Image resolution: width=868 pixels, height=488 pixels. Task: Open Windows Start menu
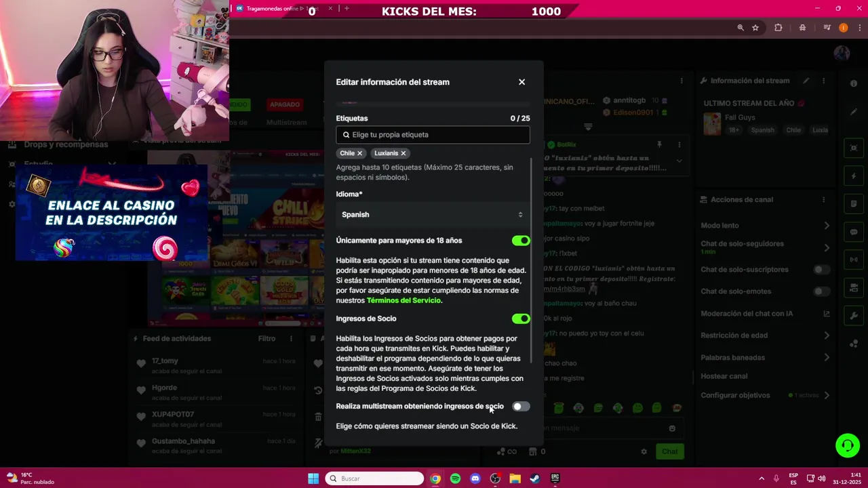(313, 479)
